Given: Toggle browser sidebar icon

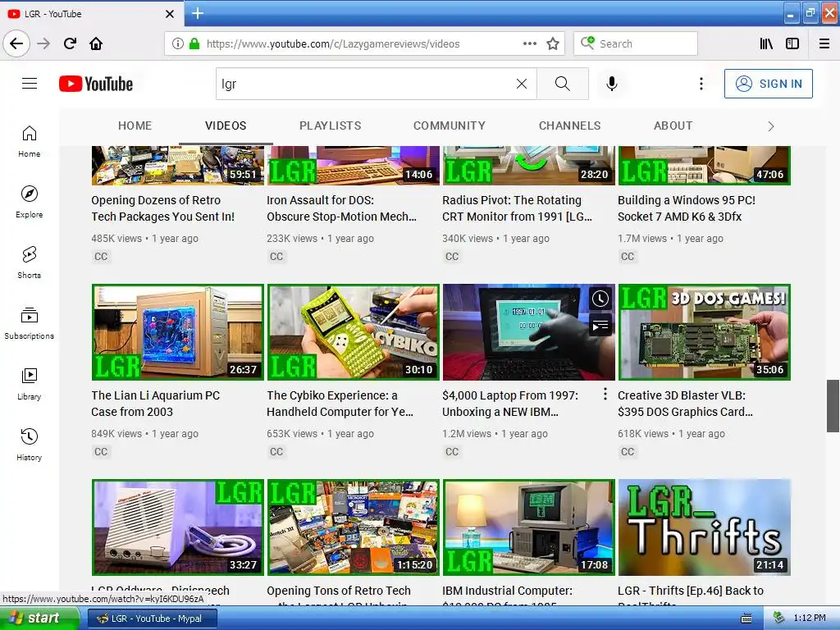Looking at the screenshot, I should pyautogui.click(x=792, y=43).
